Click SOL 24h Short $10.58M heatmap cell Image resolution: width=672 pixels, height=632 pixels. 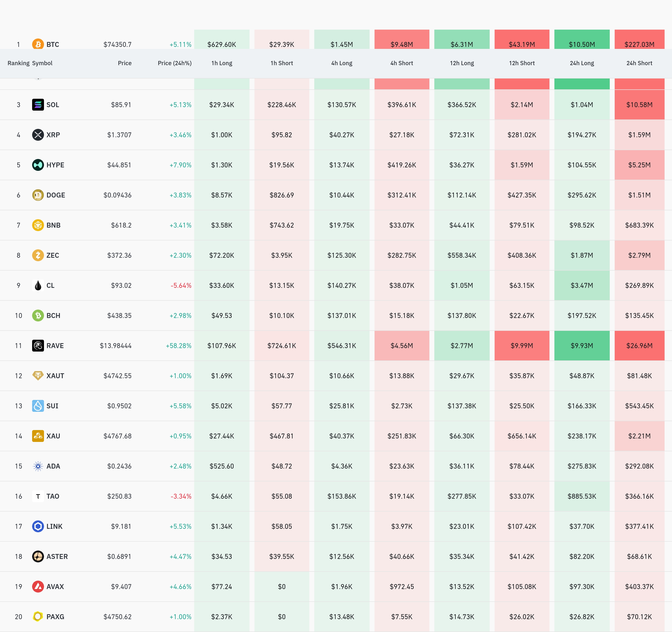(639, 105)
